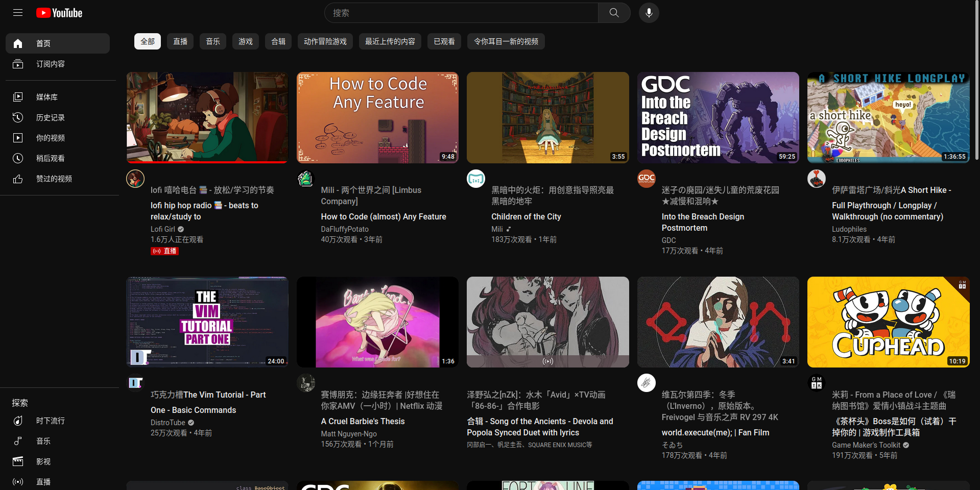Toggle the 已观看 filter chip
Viewport: 980px width, 490px height.
click(x=443, y=41)
